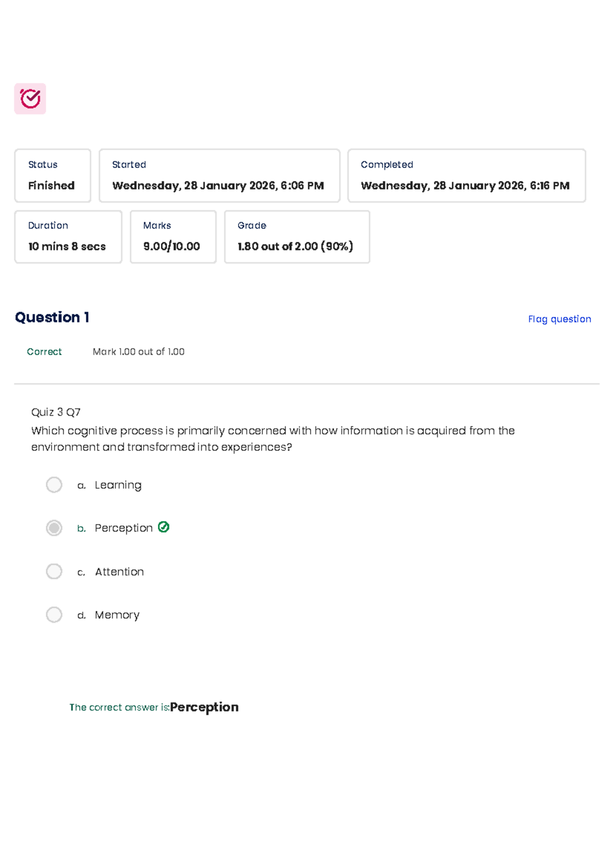Click the Completed date summary card

[x=466, y=176]
